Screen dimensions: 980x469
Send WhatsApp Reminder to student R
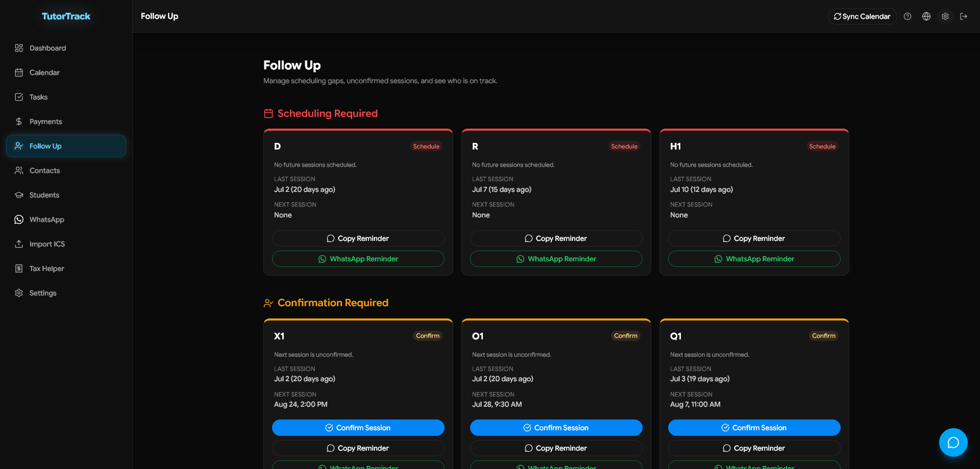click(556, 259)
